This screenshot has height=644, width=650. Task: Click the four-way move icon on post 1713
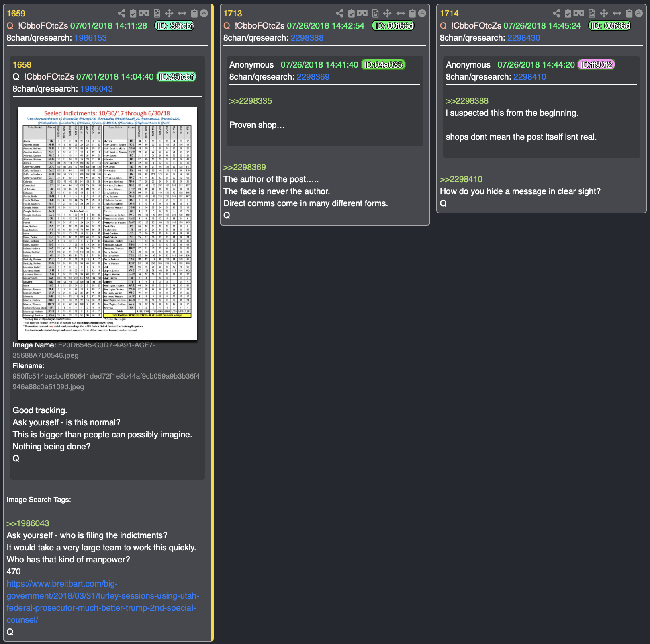click(x=387, y=13)
